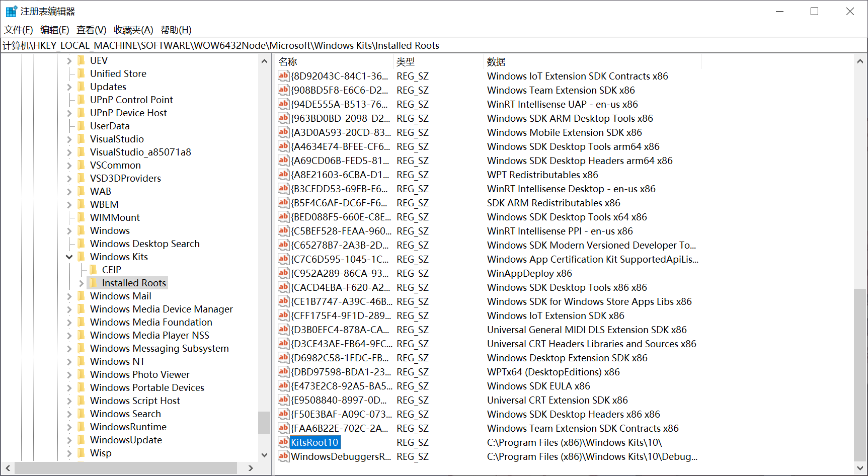
Task: Select the Unified Store key
Action: (118, 73)
